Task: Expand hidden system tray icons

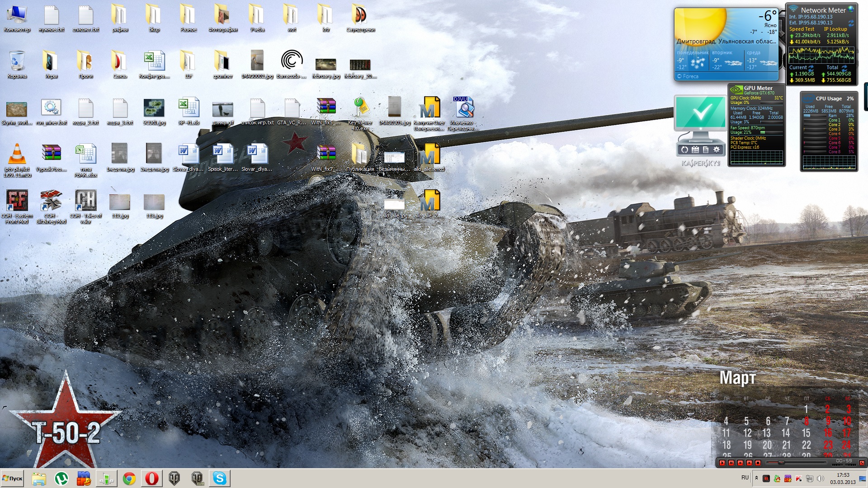Action: [756, 478]
